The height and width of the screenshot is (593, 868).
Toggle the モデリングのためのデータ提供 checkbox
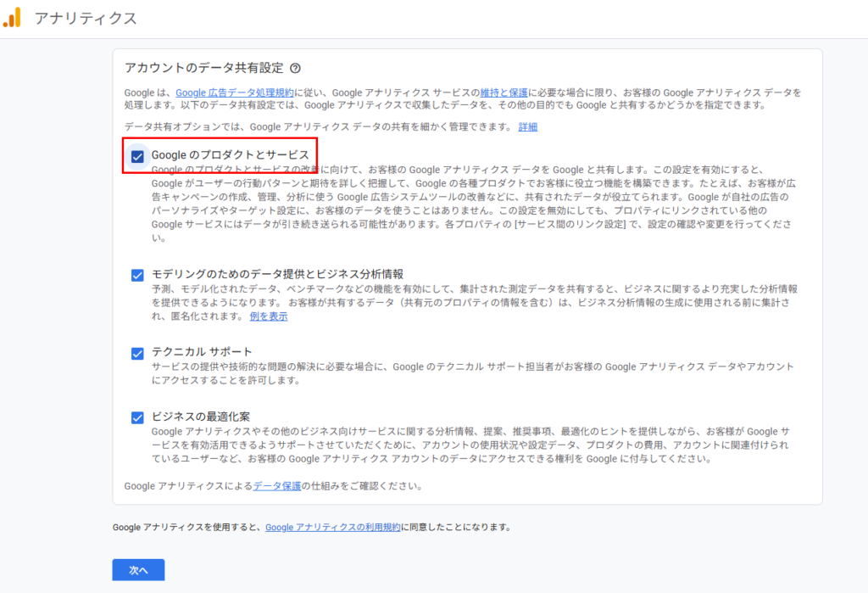(x=137, y=275)
